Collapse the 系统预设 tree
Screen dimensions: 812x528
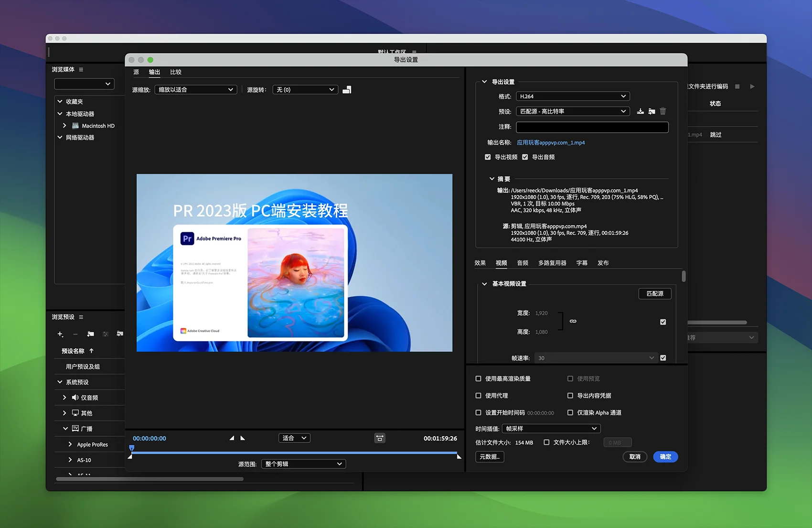pos(60,382)
